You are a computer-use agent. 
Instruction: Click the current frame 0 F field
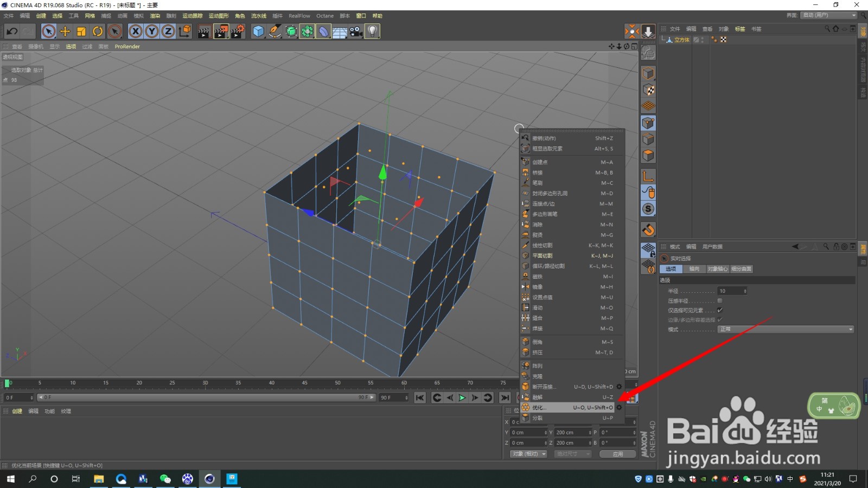pyautogui.click(x=18, y=397)
